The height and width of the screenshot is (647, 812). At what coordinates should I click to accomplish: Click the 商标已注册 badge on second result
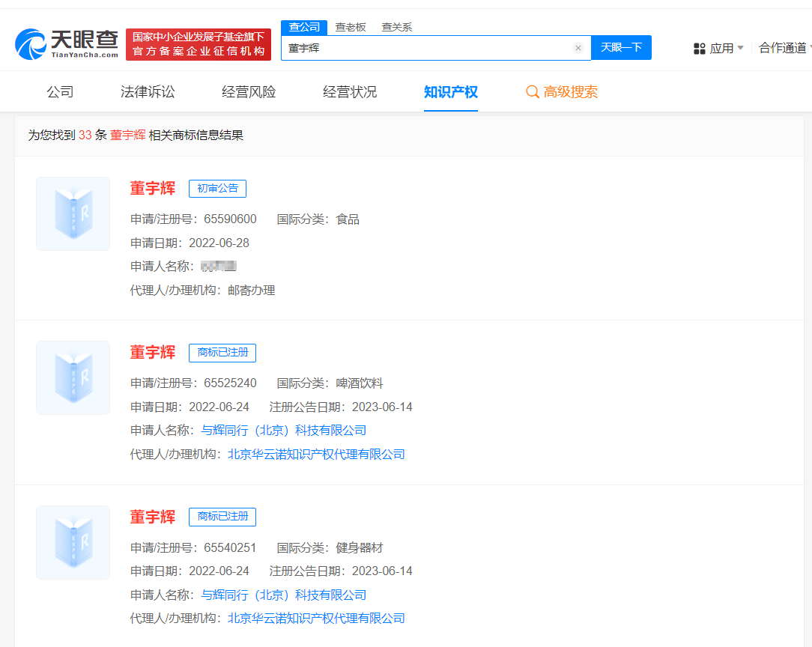[x=222, y=352]
